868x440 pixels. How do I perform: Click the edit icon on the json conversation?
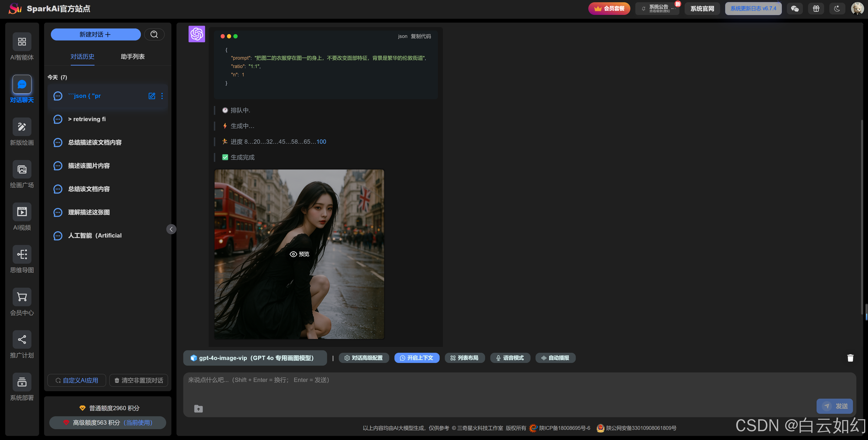(x=152, y=96)
